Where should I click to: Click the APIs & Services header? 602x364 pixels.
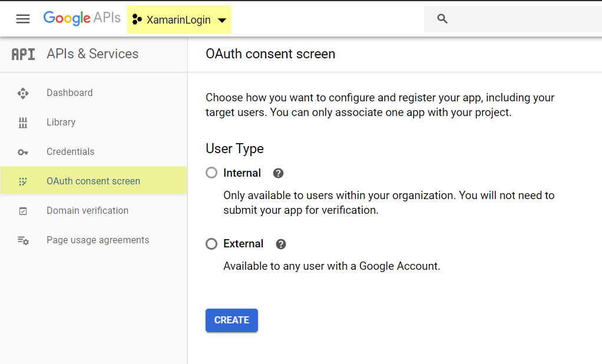click(92, 54)
